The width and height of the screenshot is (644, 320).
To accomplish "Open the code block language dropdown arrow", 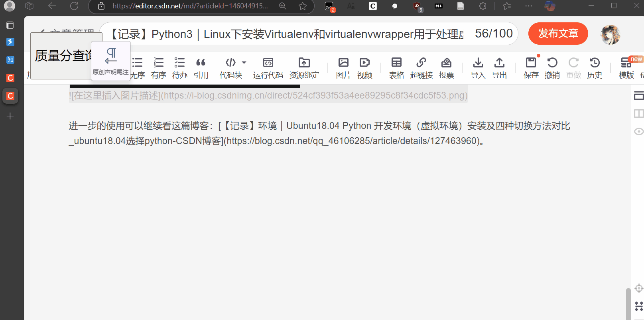I will pos(244,63).
